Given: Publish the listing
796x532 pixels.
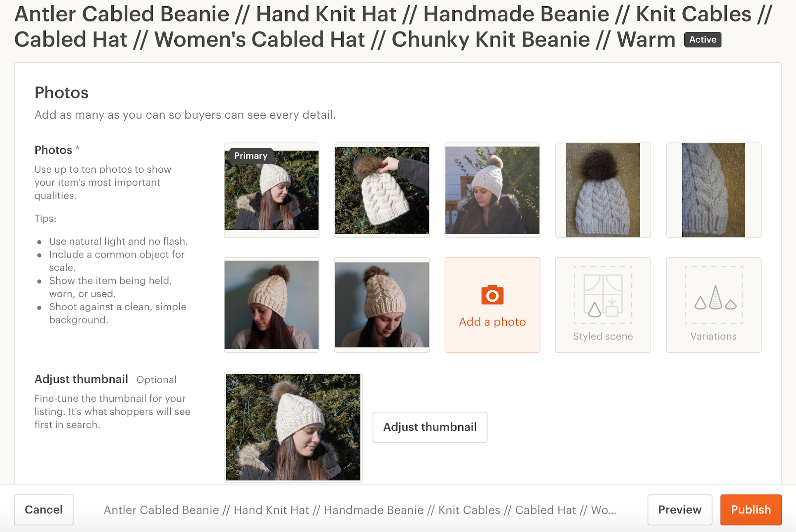Looking at the screenshot, I should click(x=751, y=510).
